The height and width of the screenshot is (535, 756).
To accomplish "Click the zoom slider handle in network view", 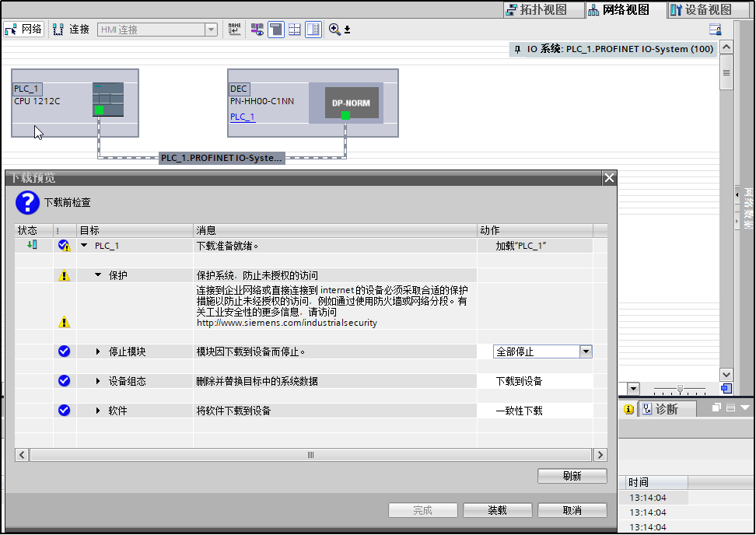I will point(680,389).
